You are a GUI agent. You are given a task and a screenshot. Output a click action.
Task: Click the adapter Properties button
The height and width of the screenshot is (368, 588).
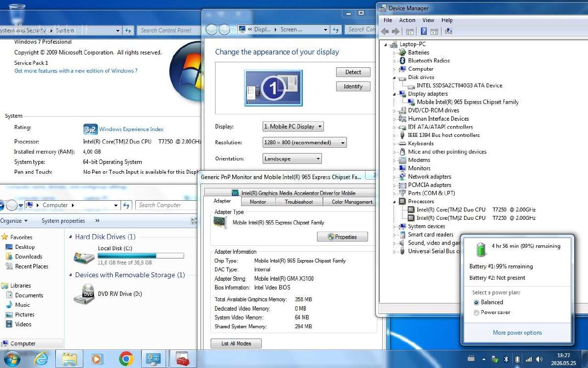(x=343, y=237)
